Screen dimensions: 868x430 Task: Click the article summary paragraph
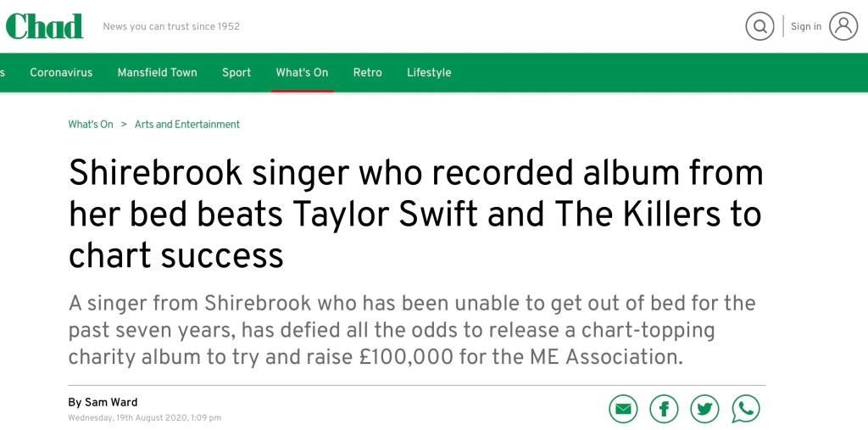tap(411, 330)
